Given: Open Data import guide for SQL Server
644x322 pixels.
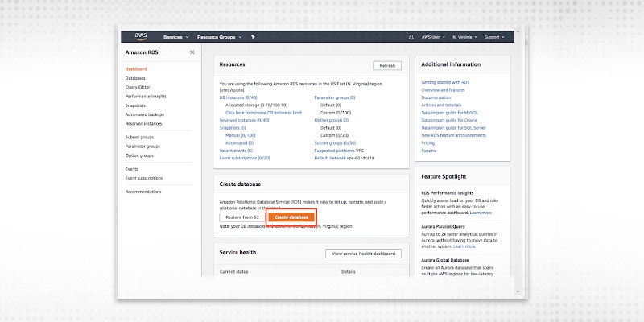Looking at the screenshot, I should 453,128.
